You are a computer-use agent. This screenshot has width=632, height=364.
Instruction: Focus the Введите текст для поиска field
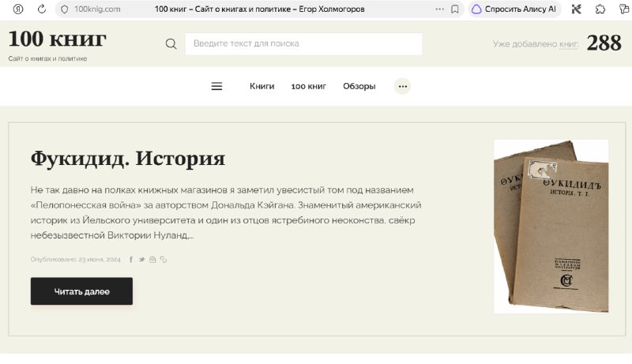(303, 43)
